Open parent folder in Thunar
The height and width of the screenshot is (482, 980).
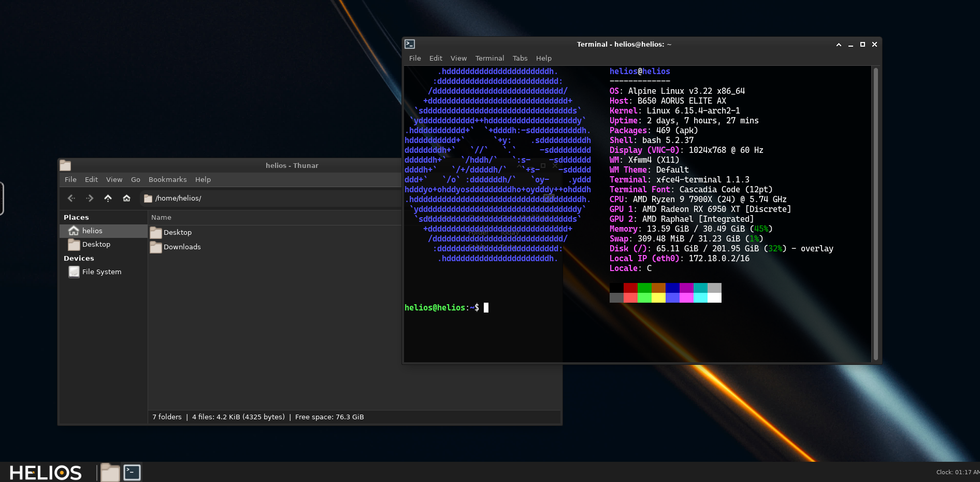pos(108,198)
